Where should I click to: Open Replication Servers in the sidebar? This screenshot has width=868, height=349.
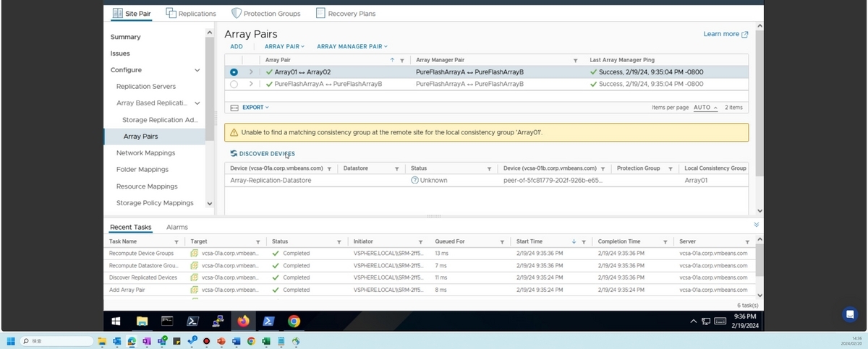pyautogui.click(x=146, y=87)
